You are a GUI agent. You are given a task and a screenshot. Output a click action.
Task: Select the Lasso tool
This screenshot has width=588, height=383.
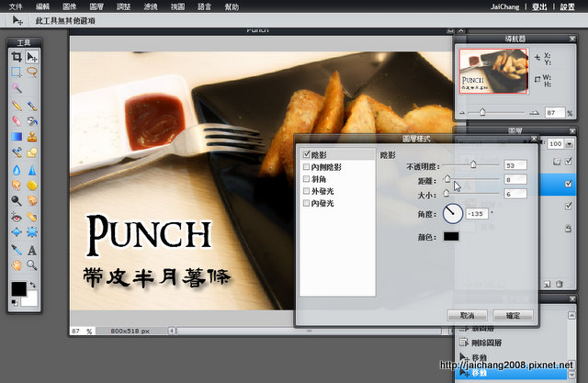click(32, 72)
